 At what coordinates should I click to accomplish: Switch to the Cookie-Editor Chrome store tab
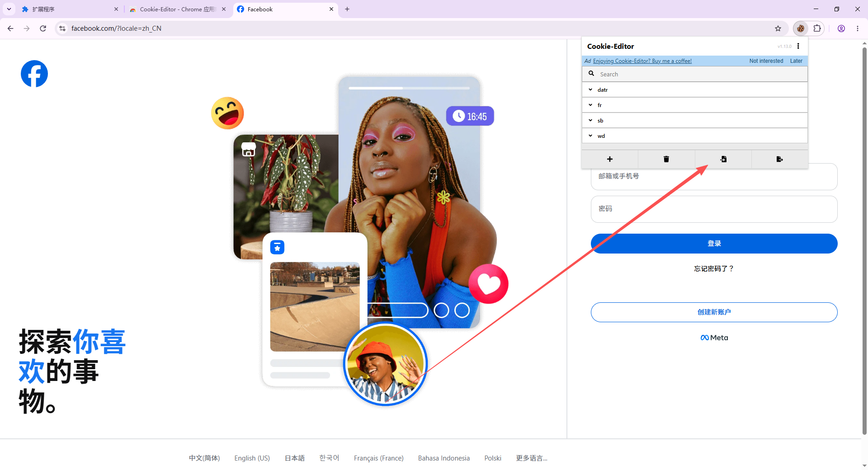[177, 9]
